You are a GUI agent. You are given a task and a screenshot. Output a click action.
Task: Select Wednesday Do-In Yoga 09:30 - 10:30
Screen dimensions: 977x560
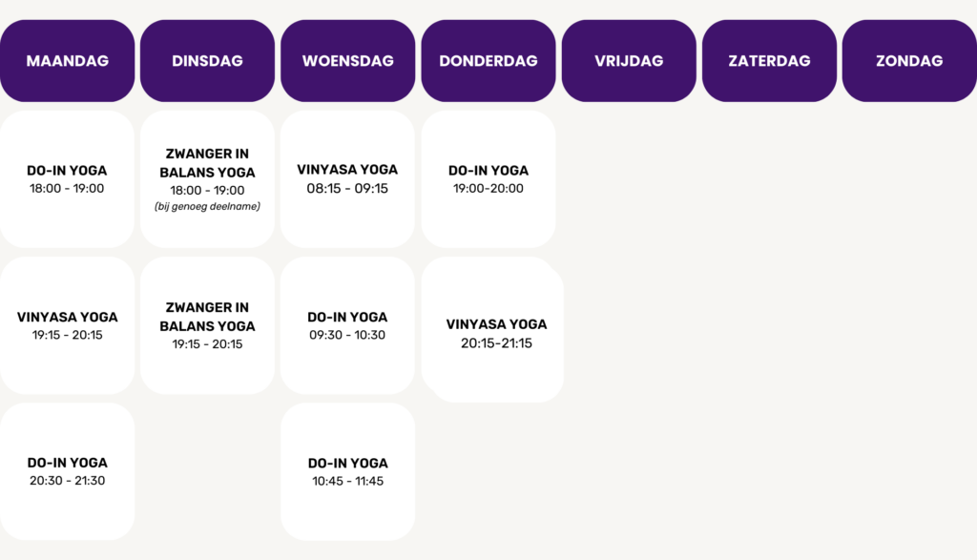(x=347, y=325)
